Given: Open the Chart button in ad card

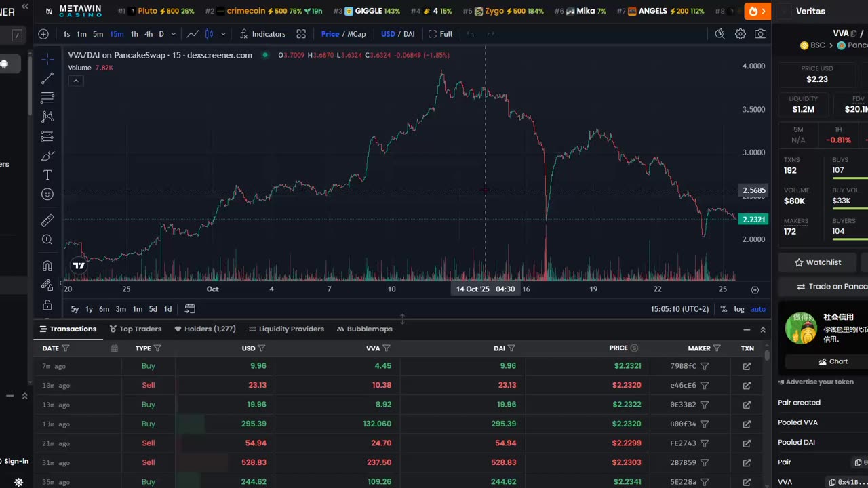Looking at the screenshot, I should tap(833, 362).
